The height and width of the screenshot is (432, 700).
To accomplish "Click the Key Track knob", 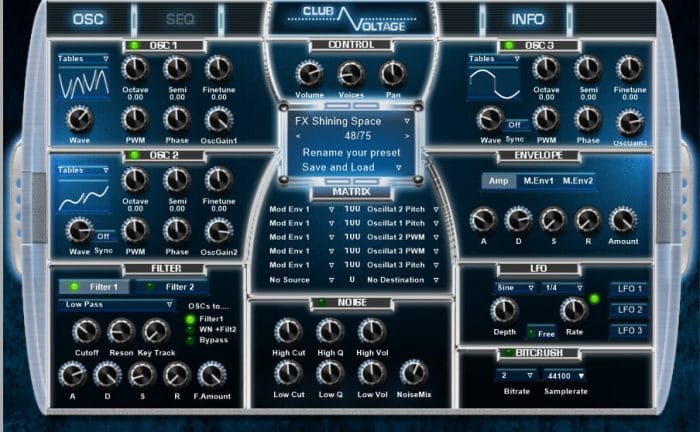I will click(x=156, y=331).
